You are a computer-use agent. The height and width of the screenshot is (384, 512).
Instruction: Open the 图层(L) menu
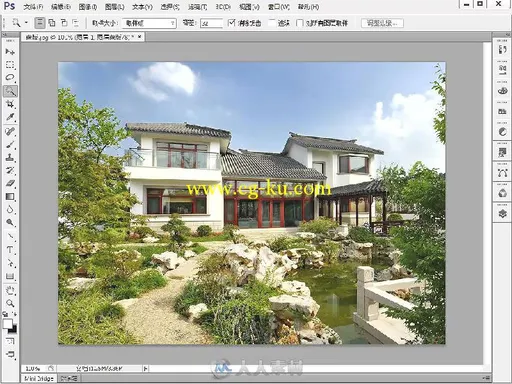(x=114, y=7)
